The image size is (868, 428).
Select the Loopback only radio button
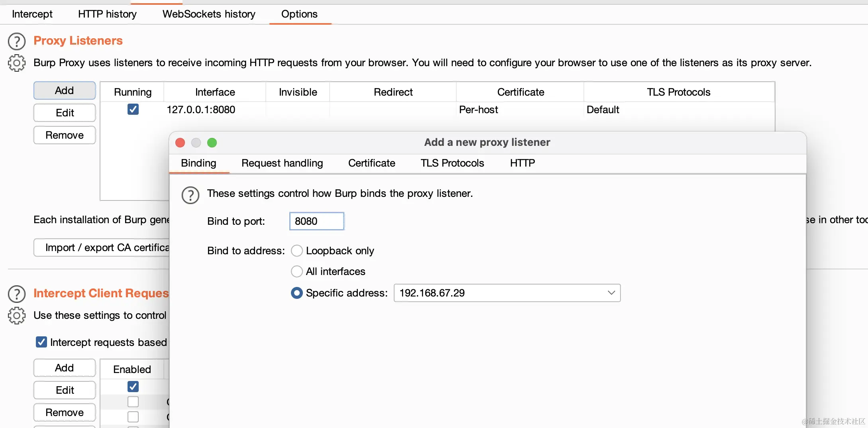pyautogui.click(x=297, y=251)
